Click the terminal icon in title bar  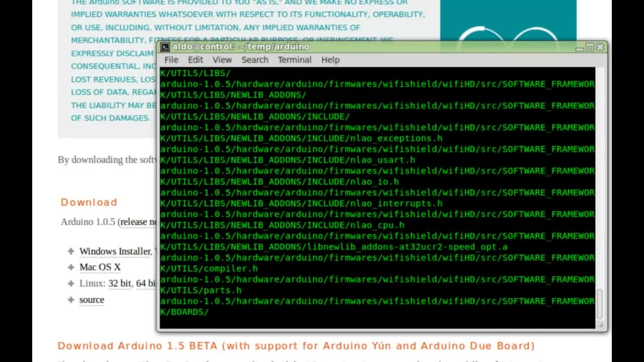165,47
